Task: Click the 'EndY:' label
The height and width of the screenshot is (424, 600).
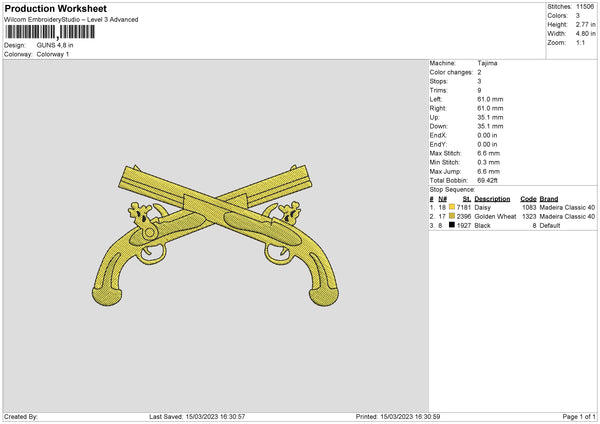Action: coord(438,144)
